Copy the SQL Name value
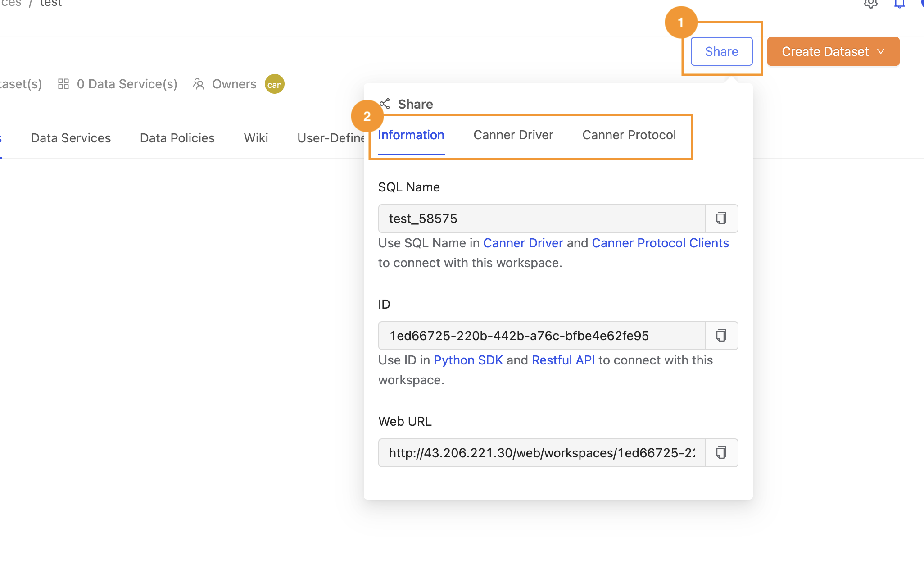The height and width of the screenshot is (574, 924). 721,218
